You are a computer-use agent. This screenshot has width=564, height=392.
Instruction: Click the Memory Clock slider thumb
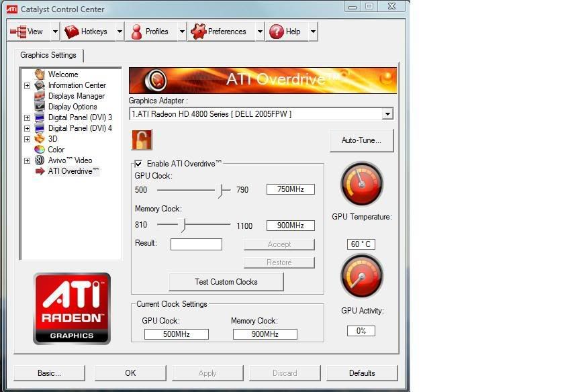(183, 225)
